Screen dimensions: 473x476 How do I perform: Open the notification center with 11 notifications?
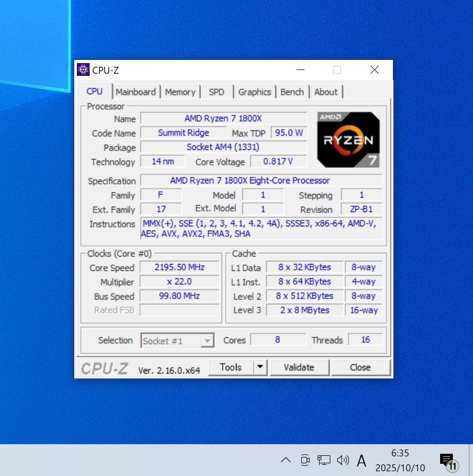coord(448,461)
